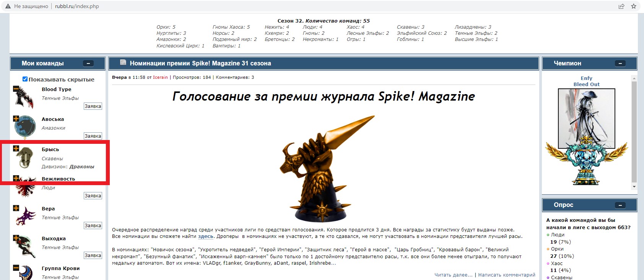Click the Комментариев: 3 text
The image size is (644, 280).
235,77
